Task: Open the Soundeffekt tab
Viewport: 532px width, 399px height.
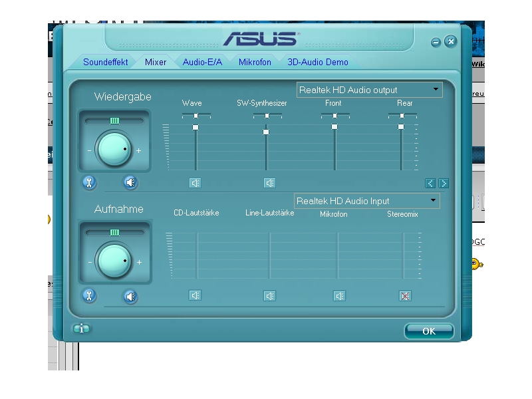Action: pos(105,62)
